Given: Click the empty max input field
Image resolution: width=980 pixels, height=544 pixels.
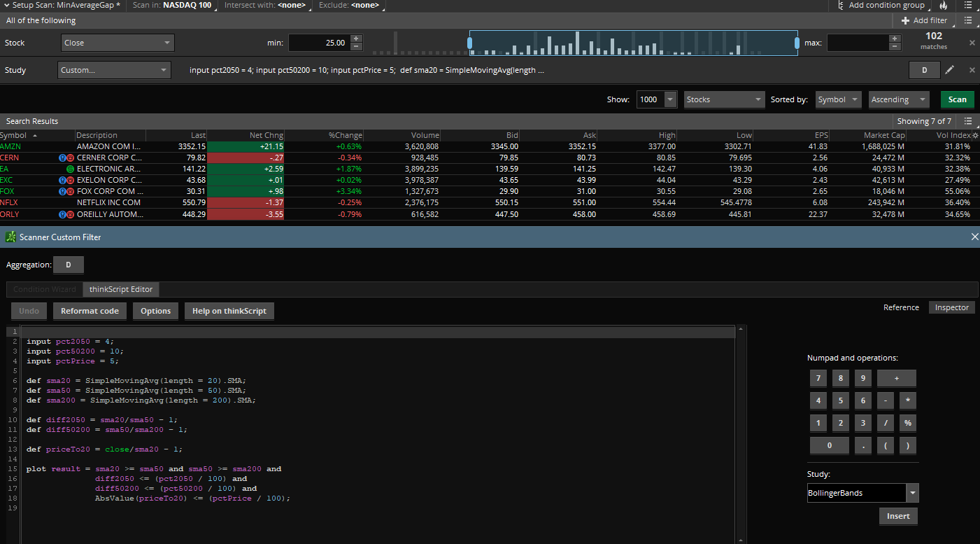Looking at the screenshot, I should tap(858, 43).
